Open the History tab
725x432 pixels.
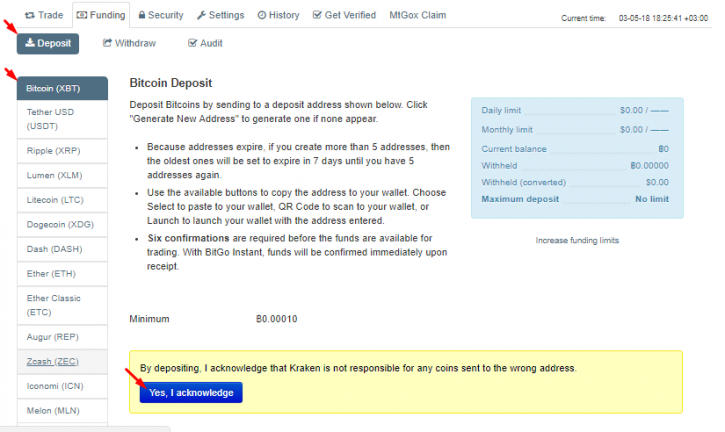(x=278, y=15)
